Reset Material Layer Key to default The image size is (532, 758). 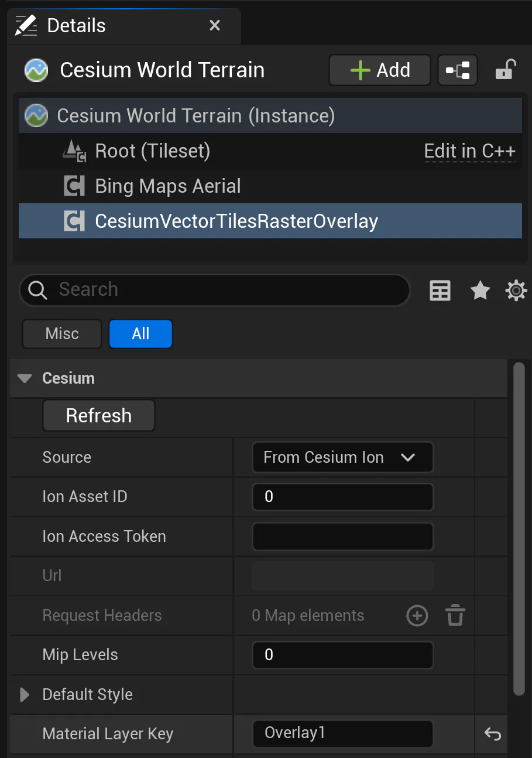493,734
